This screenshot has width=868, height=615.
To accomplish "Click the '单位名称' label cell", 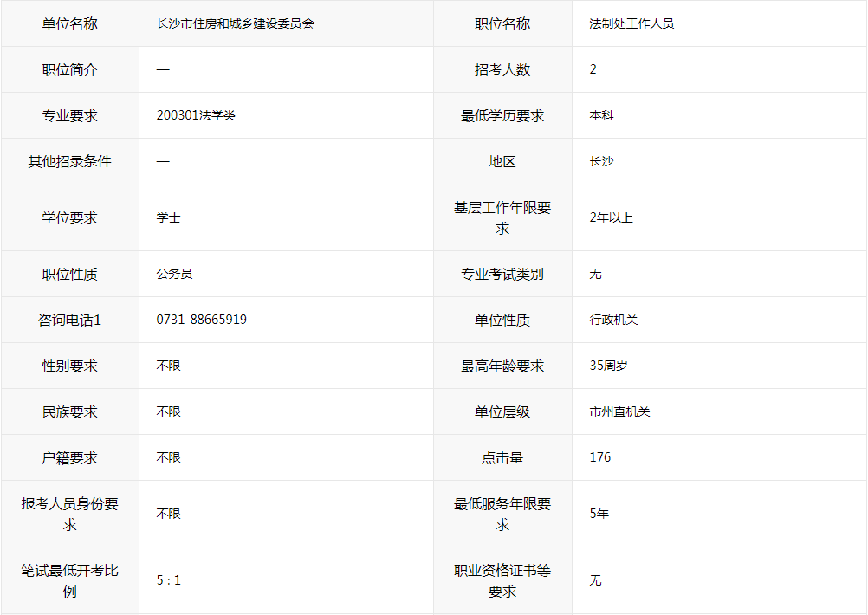I will pyautogui.click(x=70, y=23).
